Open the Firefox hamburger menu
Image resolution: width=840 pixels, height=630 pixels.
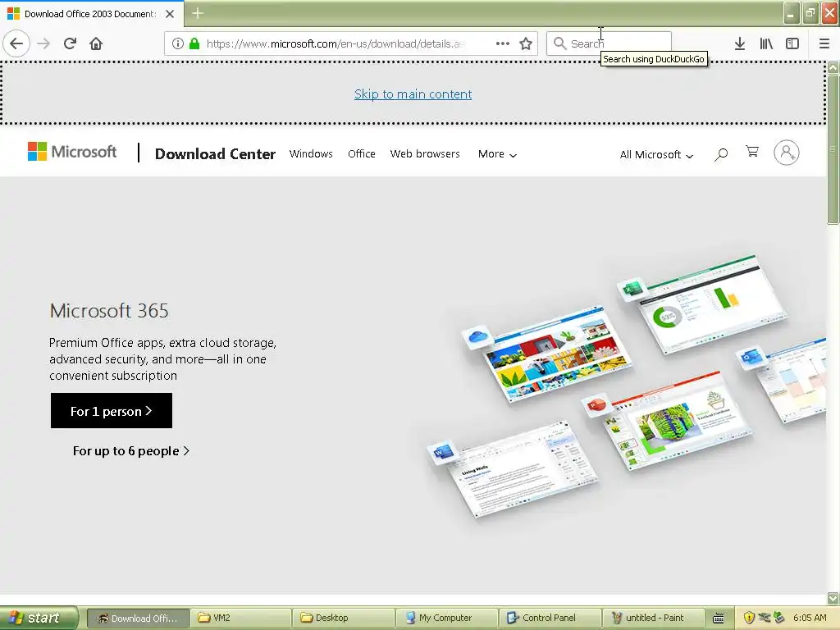(x=824, y=43)
